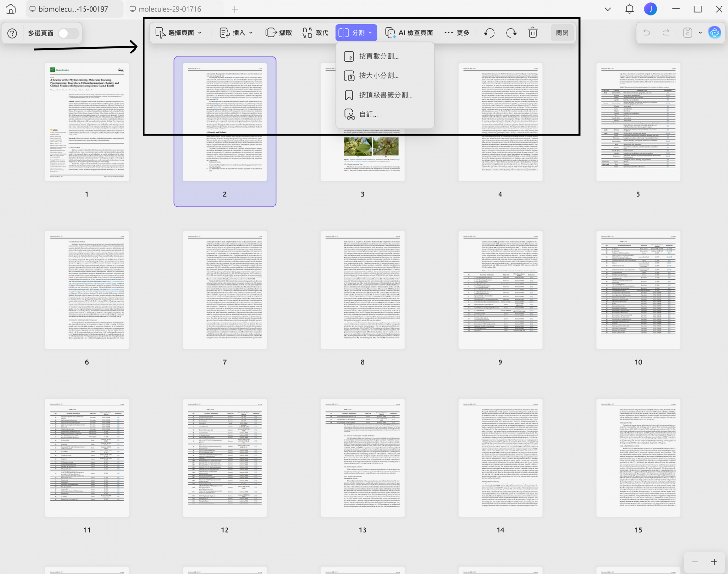Select page 6 thumbnail
This screenshot has width=728, height=574.
87,290
